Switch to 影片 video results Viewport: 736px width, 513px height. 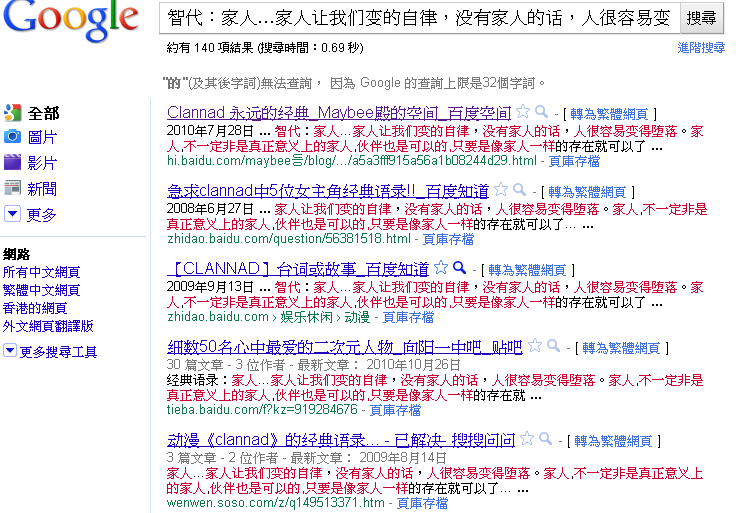pyautogui.click(x=42, y=163)
